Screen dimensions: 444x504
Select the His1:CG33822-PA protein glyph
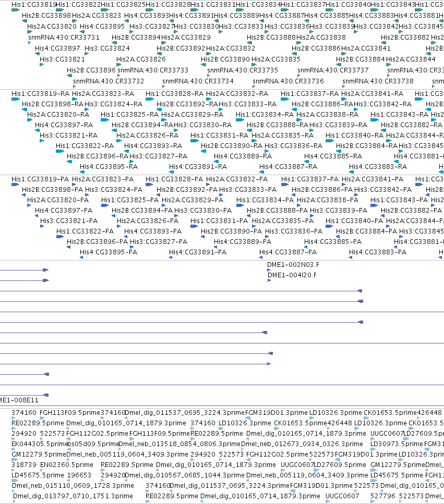(x=60, y=237)
